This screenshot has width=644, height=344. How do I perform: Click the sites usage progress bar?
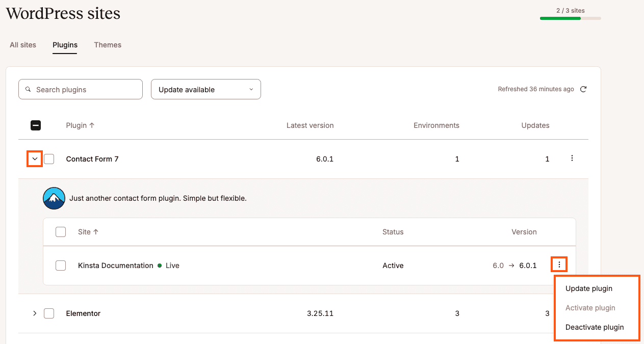(570, 18)
